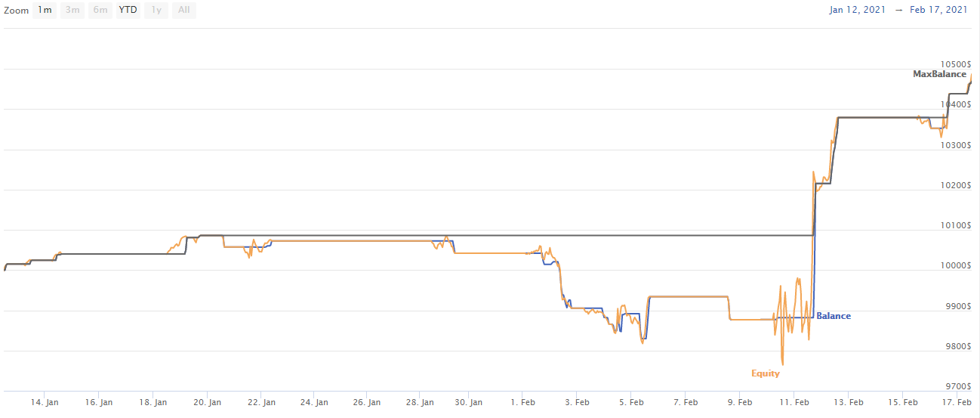Click the 9700$ y-axis label
This screenshot has height=418, width=980.
[959, 386]
